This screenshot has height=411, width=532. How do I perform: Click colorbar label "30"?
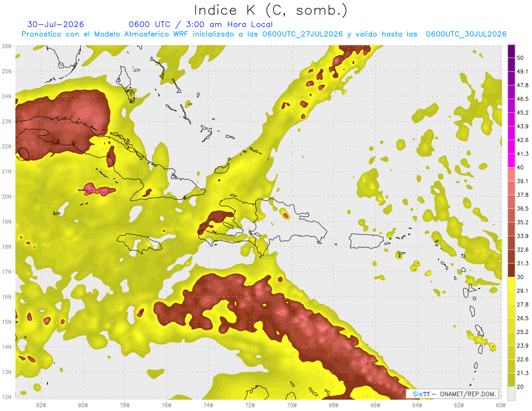[x=520, y=277]
